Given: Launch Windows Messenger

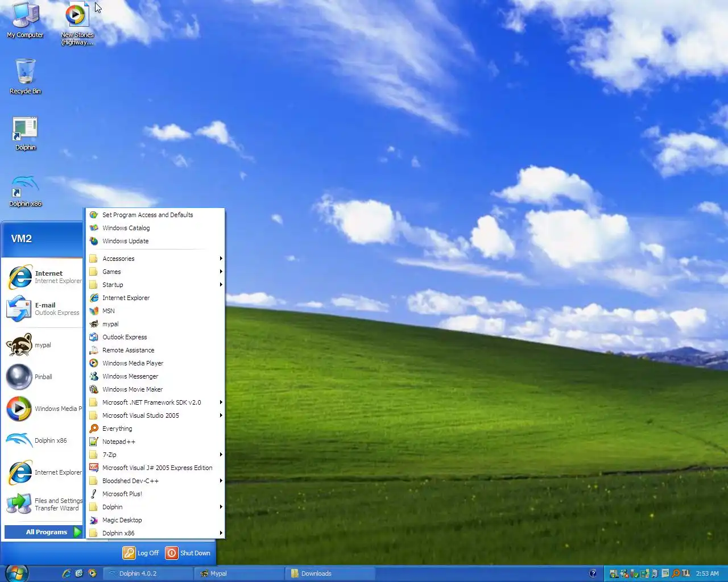Looking at the screenshot, I should [155, 376].
